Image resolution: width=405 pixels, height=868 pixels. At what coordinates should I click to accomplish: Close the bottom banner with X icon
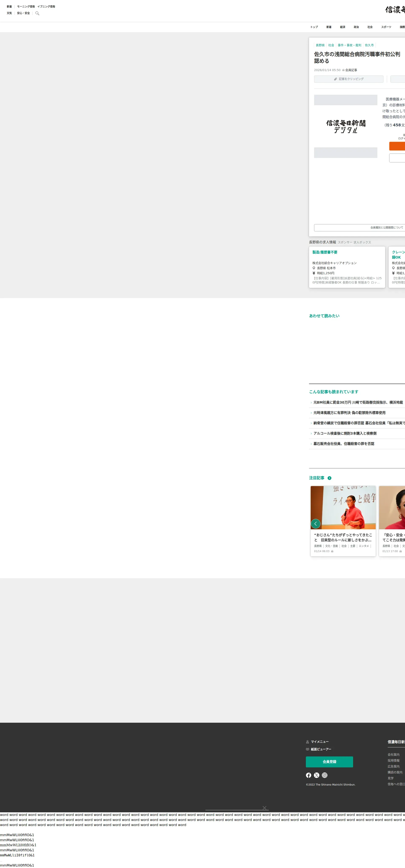tap(265, 808)
